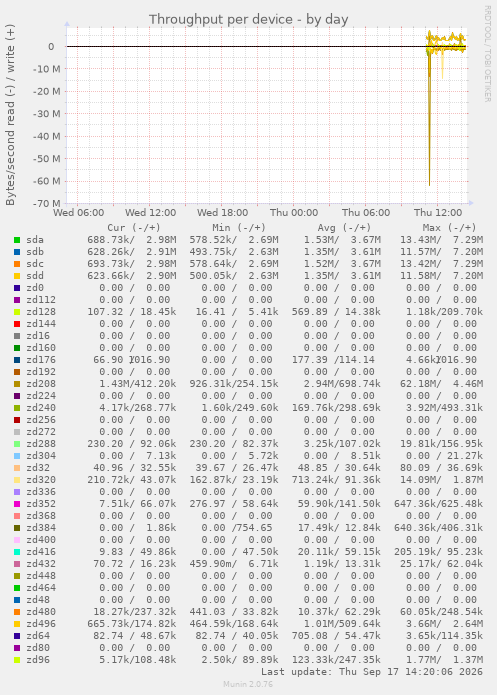Click the 'Wed 12:00' x-axis label
The width and height of the screenshot is (497, 695).
(150, 213)
